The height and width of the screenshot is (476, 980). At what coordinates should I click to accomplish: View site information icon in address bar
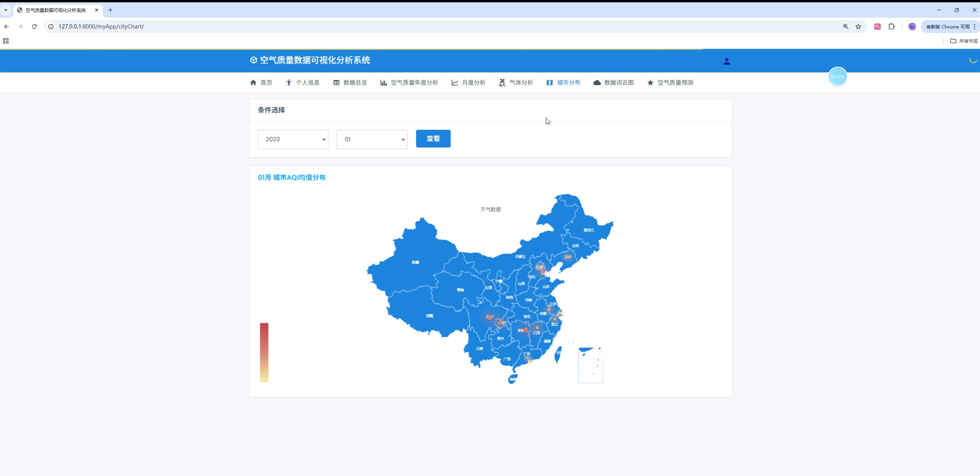pyautogui.click(x=51, y=27)
